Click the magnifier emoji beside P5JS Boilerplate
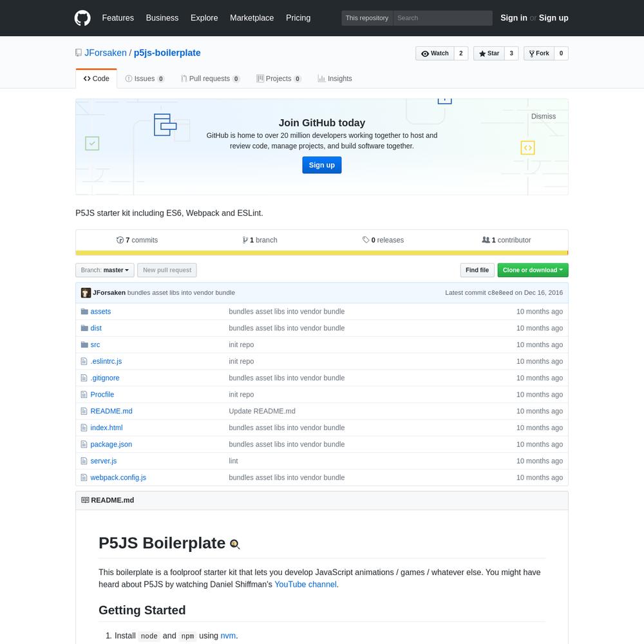 tap(234, 544)
